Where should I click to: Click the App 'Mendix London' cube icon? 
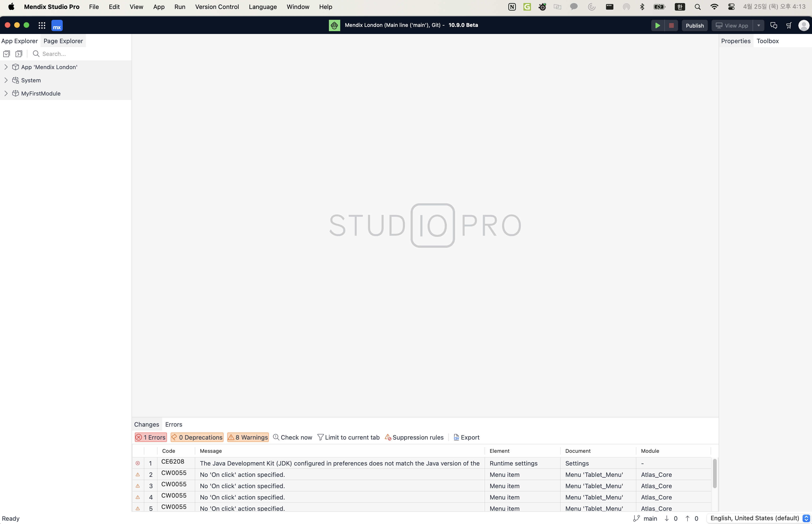click(15, 67)
